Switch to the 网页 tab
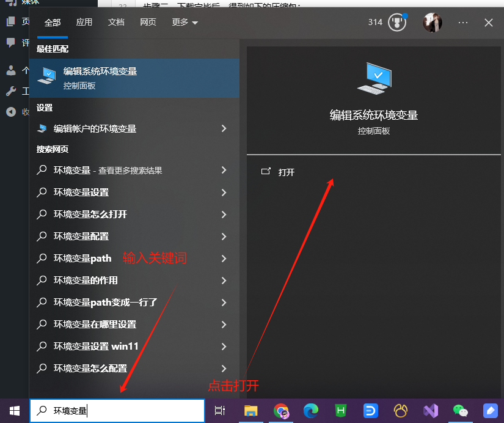The width and height of the screenshot is (504, 423). pyautogui.click(x=148, y=22)
